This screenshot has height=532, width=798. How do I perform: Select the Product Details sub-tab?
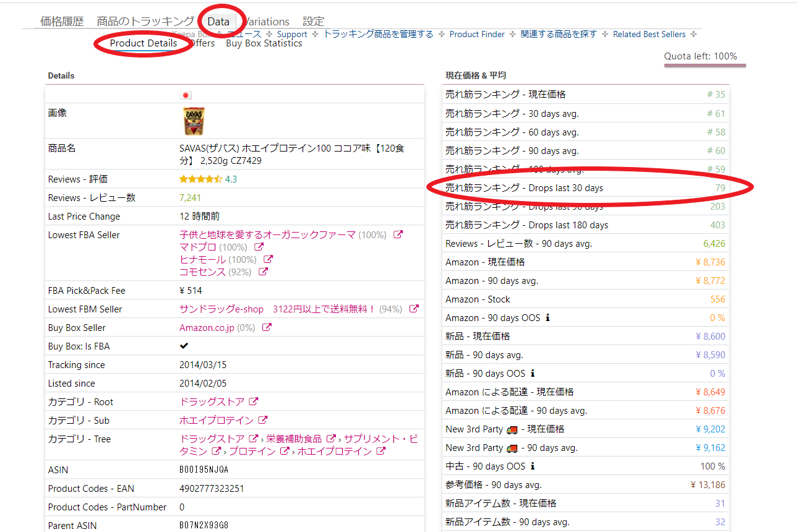coord(144,43)
